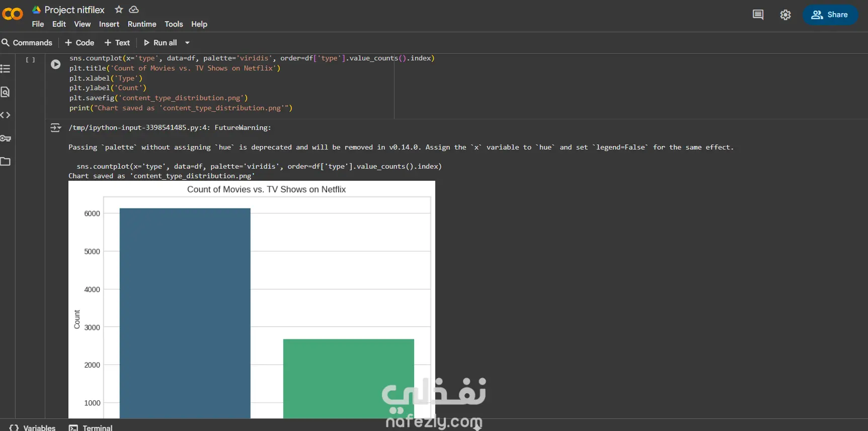This screenshot has width=868, height=431.
Task: Expand the Run all dropdown arrow
Action: coord(187,43)
